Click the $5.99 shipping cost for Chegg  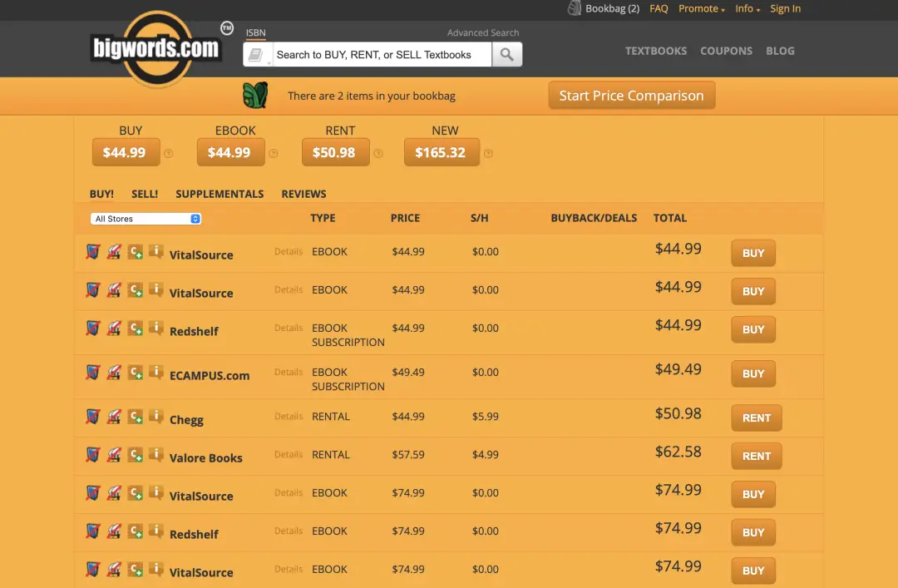point(485,417)
